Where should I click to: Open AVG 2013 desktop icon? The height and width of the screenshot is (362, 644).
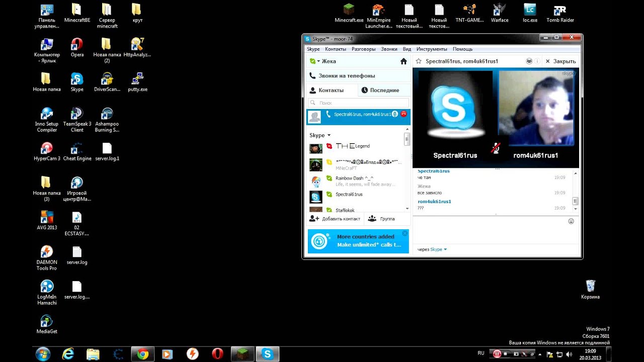[47, 221]
